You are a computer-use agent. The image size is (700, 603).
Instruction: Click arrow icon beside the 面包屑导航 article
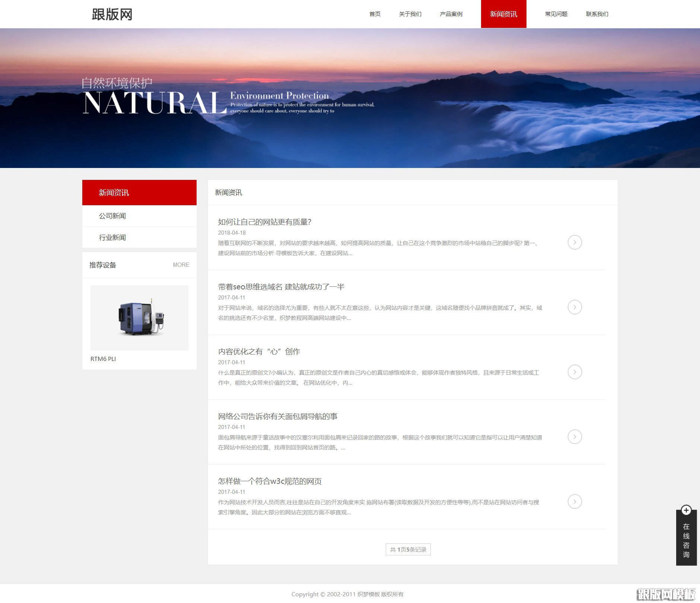[575, 437]
